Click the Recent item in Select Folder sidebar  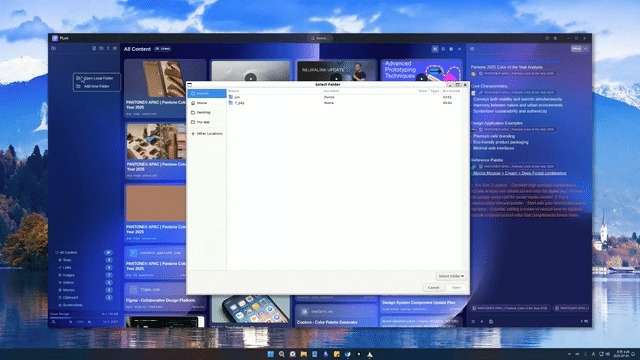[207, 93]
